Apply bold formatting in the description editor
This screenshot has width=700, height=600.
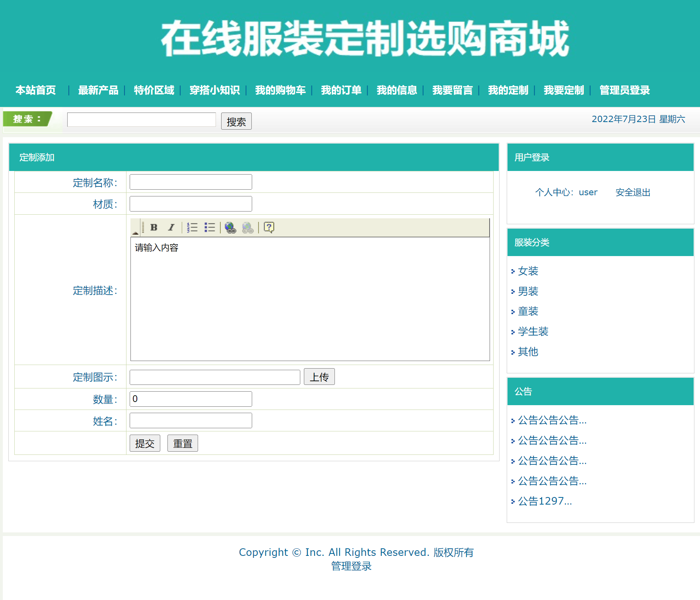(153, 227)
